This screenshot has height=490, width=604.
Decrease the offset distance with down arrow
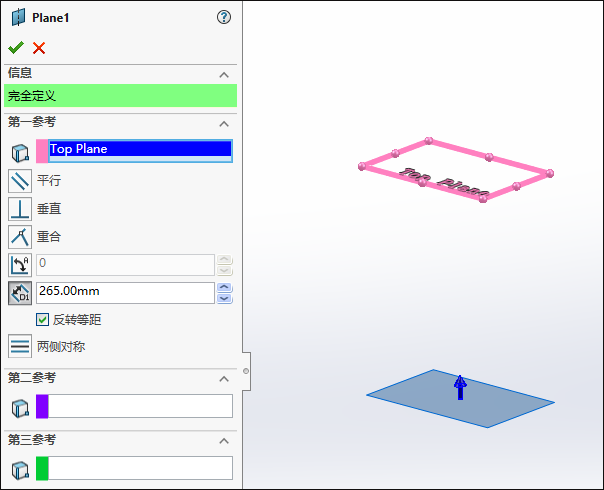(225, 298)
